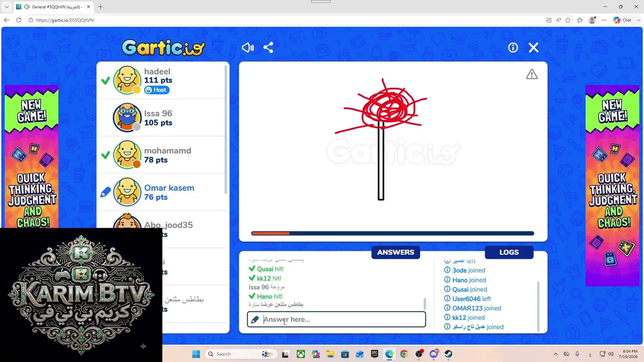Click 'Qusai joined' log entry
644x362 pixels.
click(465, 290)
